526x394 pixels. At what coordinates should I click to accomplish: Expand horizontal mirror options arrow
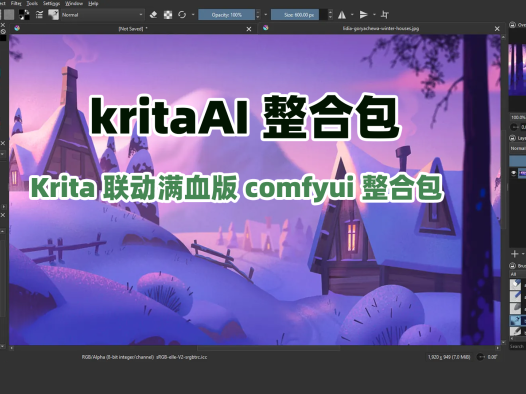pos(352,15)
